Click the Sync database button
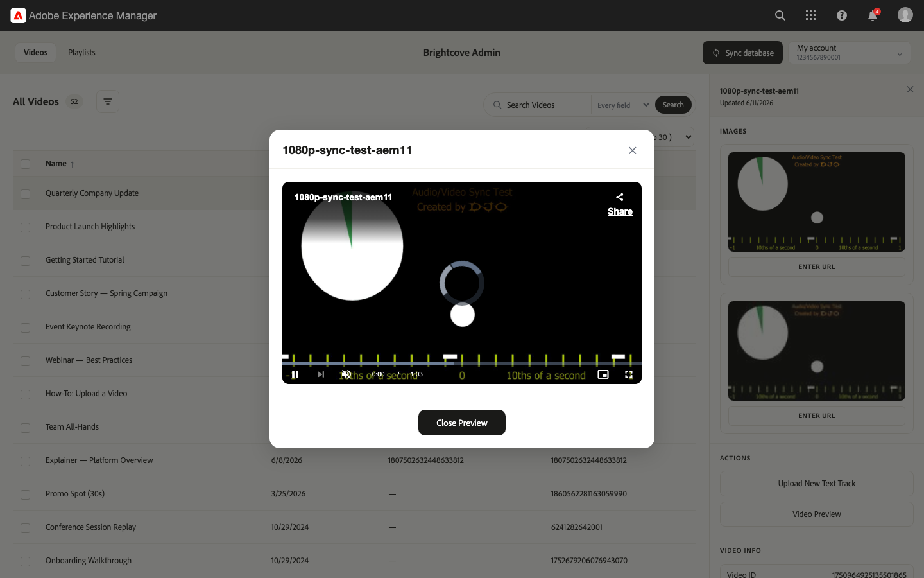 (742, 53)
